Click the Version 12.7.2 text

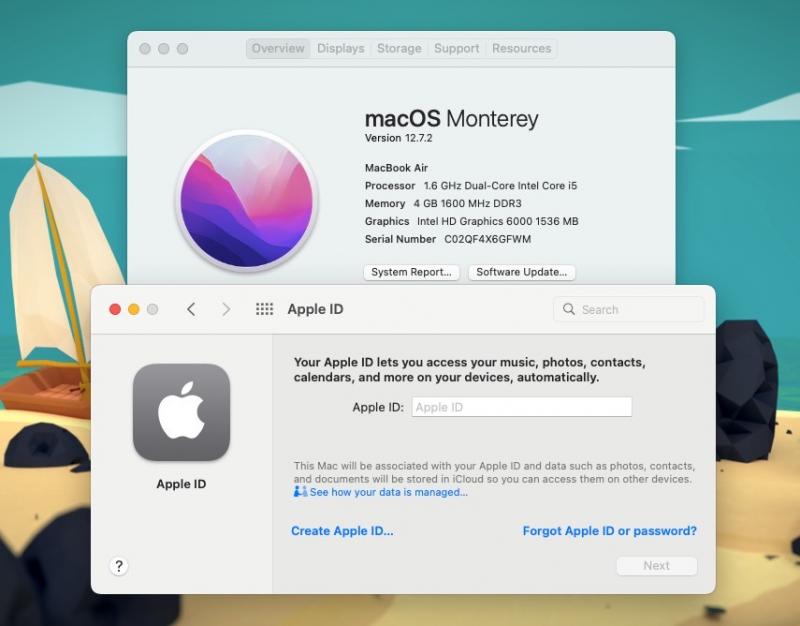tap(398, 138)
